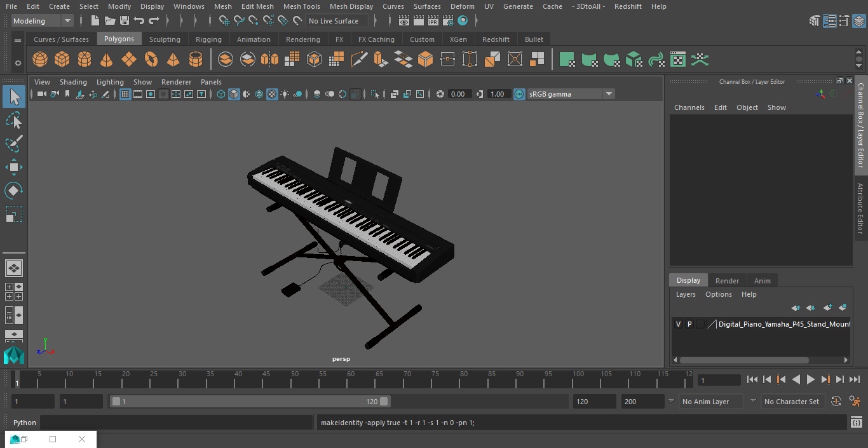
Task: Click the checker UV shelf icon
Action: tap(678, 60)
